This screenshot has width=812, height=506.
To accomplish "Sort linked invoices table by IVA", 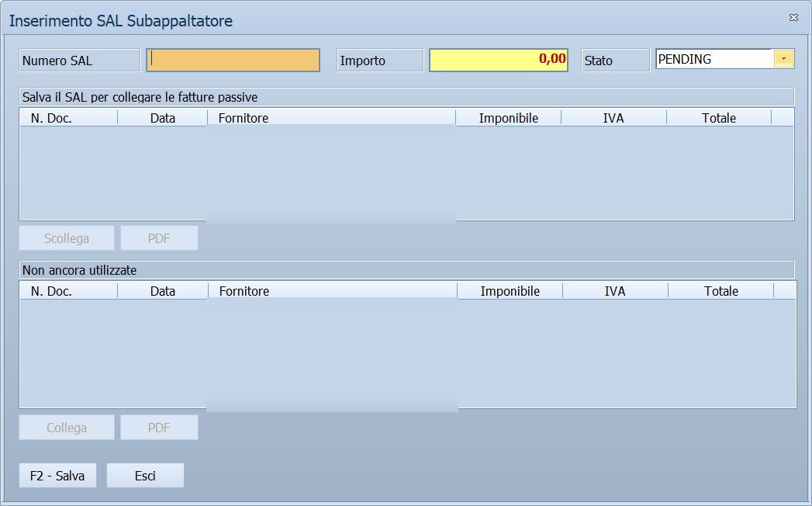I will tap(613, 118).
